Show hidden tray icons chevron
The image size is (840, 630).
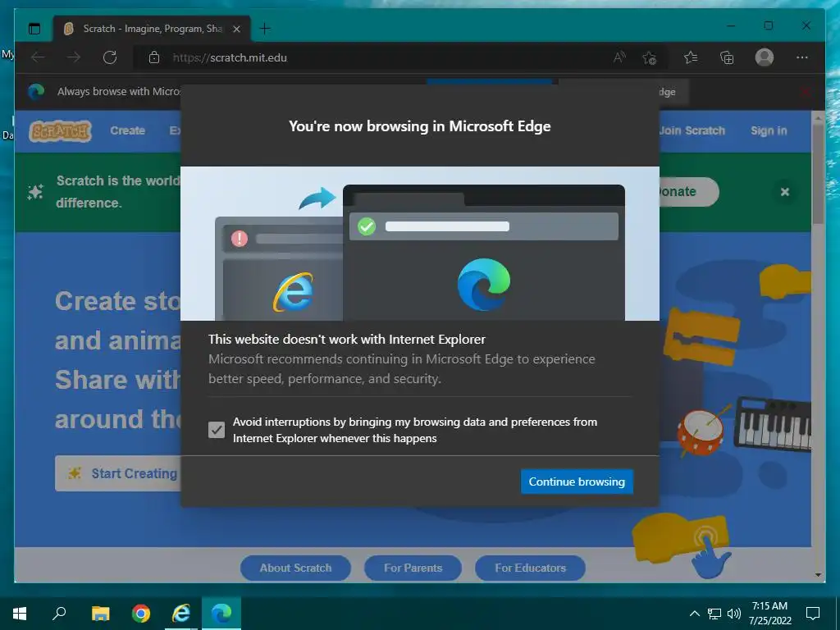point(694,614)
